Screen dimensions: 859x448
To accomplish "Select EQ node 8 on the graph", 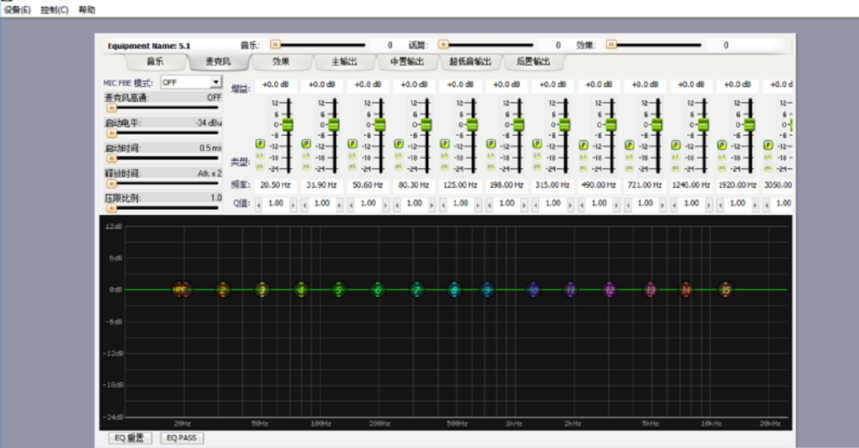I will click(x=454, y=290).
